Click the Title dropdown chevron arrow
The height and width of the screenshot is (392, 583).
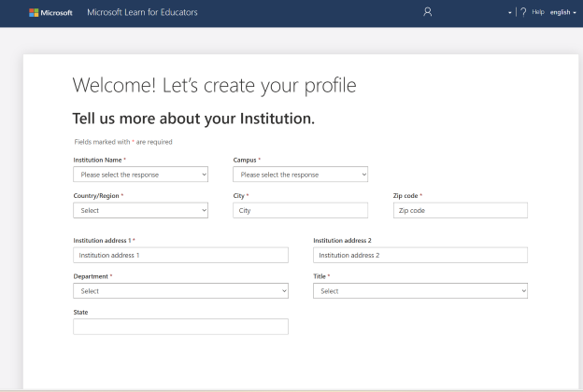521,291
